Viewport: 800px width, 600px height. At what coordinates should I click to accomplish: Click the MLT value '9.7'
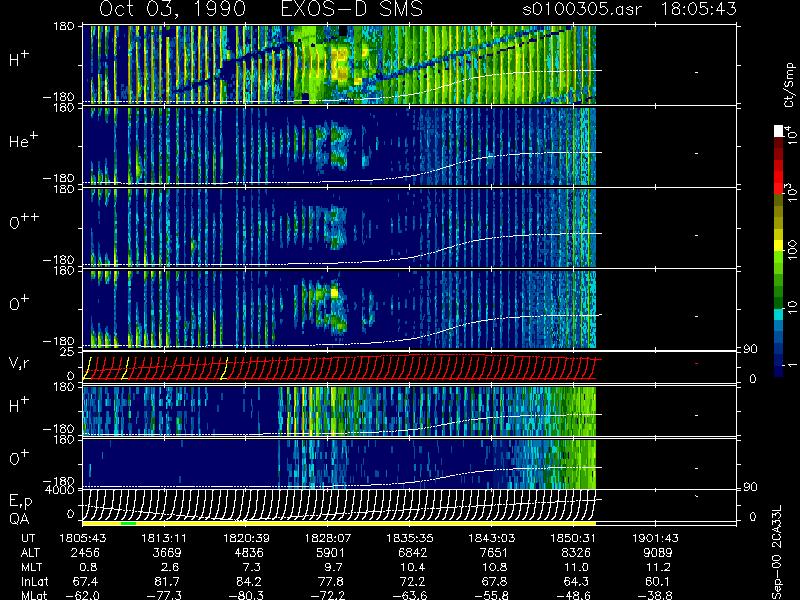click(334, 567)
